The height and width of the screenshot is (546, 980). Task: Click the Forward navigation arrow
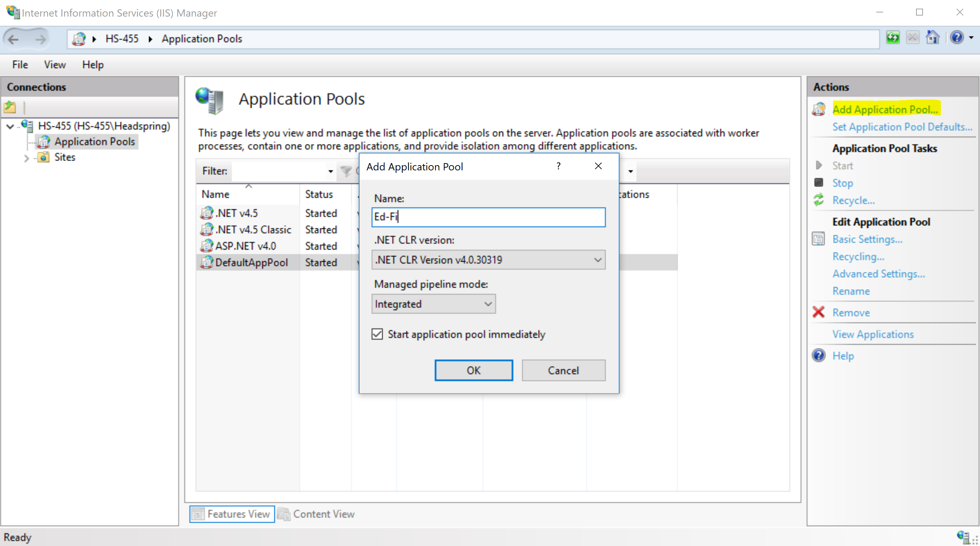40,39
